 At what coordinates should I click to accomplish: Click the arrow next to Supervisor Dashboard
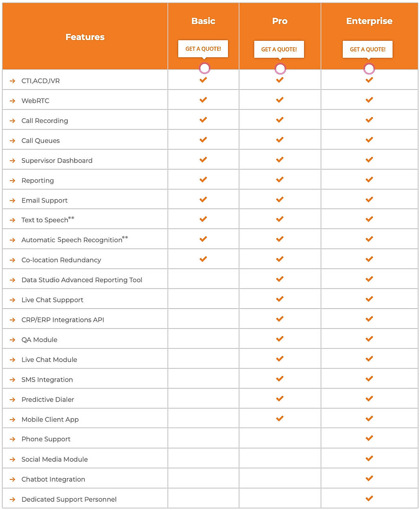click(x=11, y=160)
